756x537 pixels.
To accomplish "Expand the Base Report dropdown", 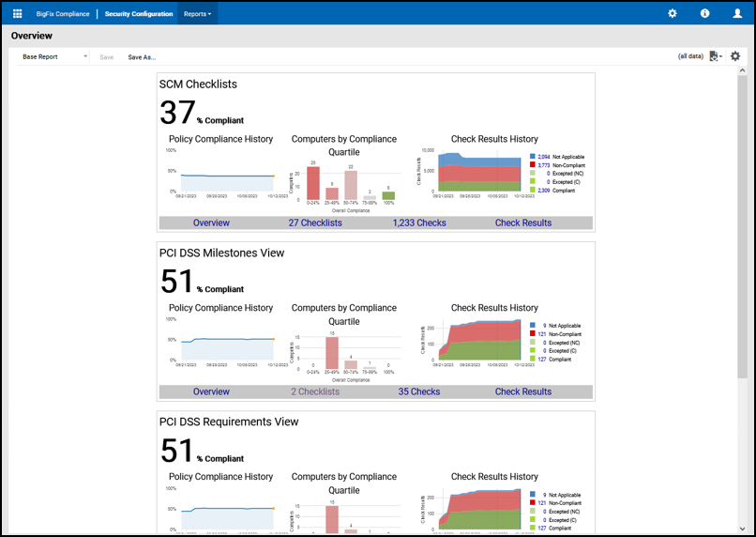I will point(54,57).
